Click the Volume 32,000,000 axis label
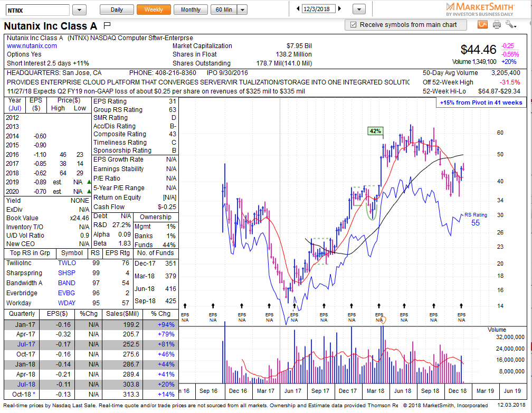Viewport: 532px width, 413px height. (x=510, y=337)
